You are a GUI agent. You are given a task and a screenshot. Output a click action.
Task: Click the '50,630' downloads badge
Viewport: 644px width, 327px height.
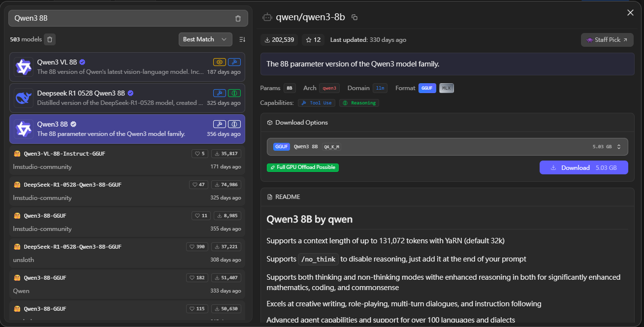226,309
